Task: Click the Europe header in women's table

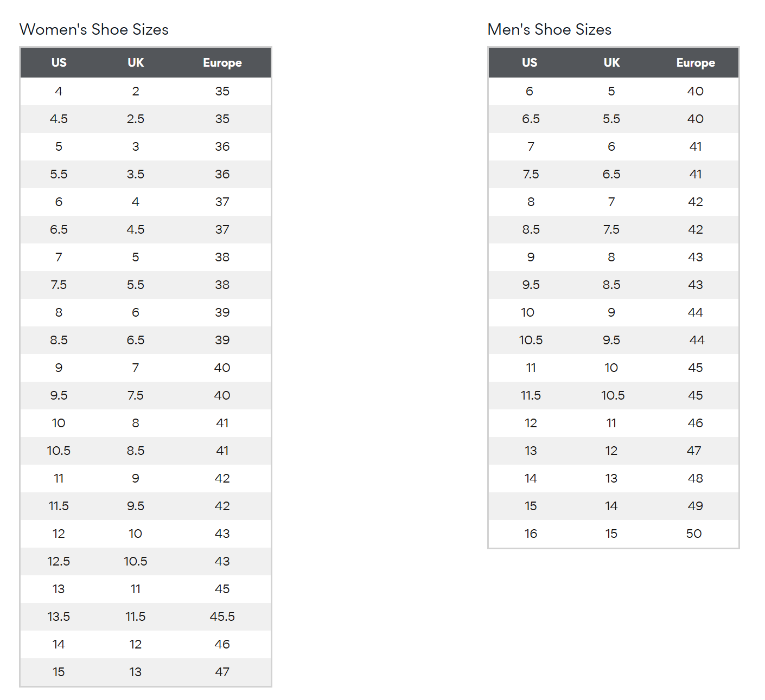Action: (x=222, y=63)
